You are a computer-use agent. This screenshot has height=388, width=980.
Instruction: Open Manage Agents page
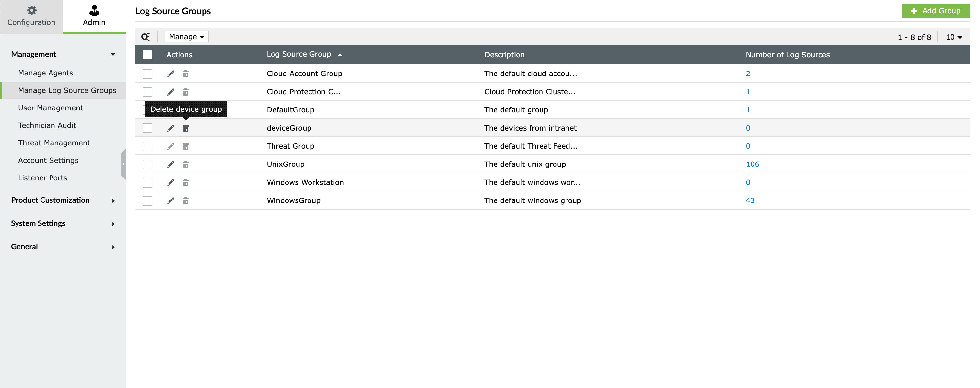tap(45, 73)
